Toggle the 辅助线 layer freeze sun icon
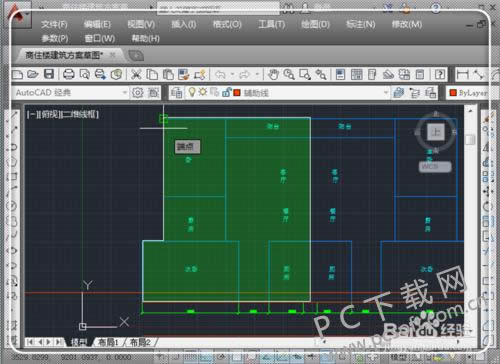500x364 pixels. tap(203, 92)
